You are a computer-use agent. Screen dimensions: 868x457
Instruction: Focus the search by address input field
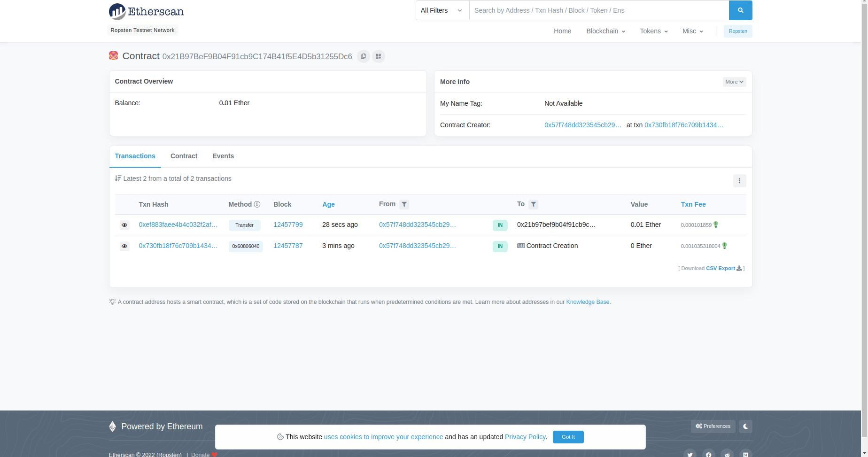click(599, 10)
